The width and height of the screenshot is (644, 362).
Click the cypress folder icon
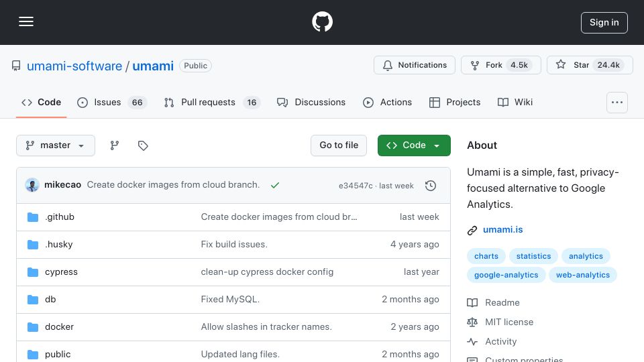[33, 272]
